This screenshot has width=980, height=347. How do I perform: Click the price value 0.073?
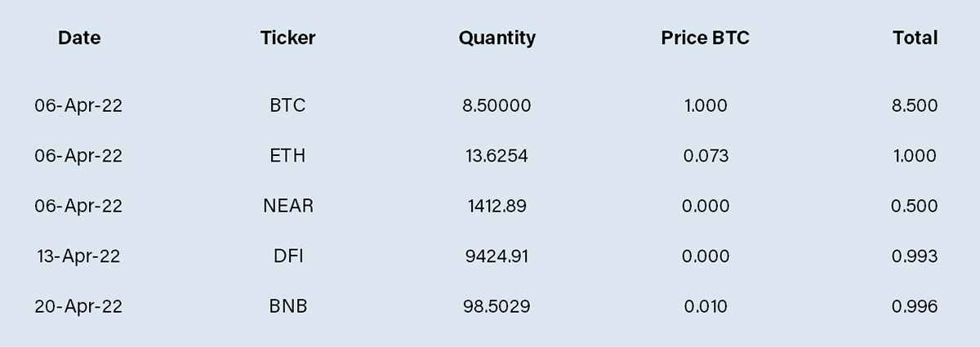pos(706,156)
